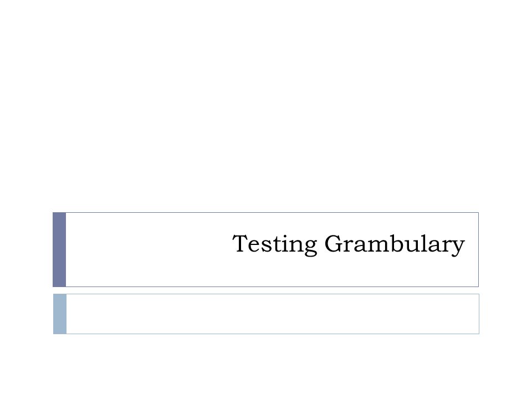Click the white margin right of the title box

(505, 250)
